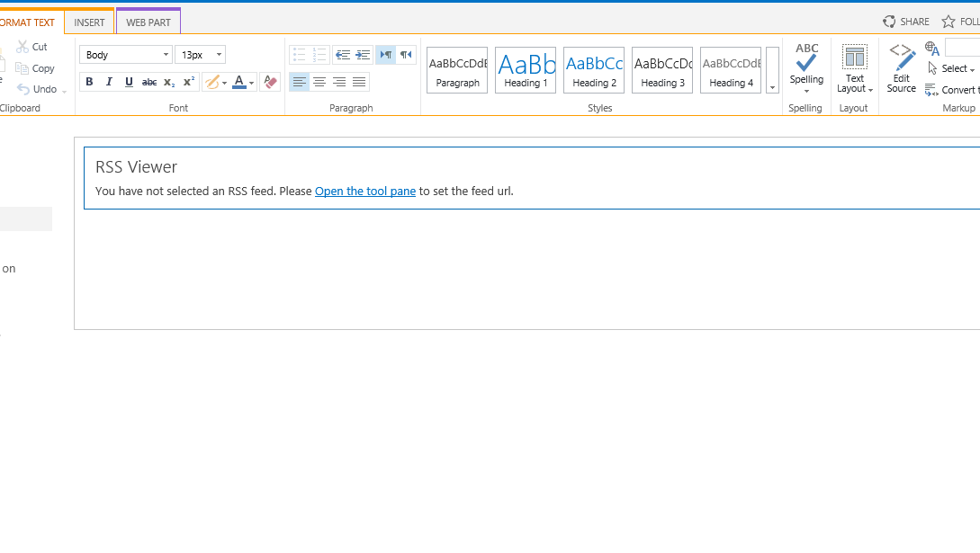Click the Clear Formatting eraser icon

coord(269,82)
